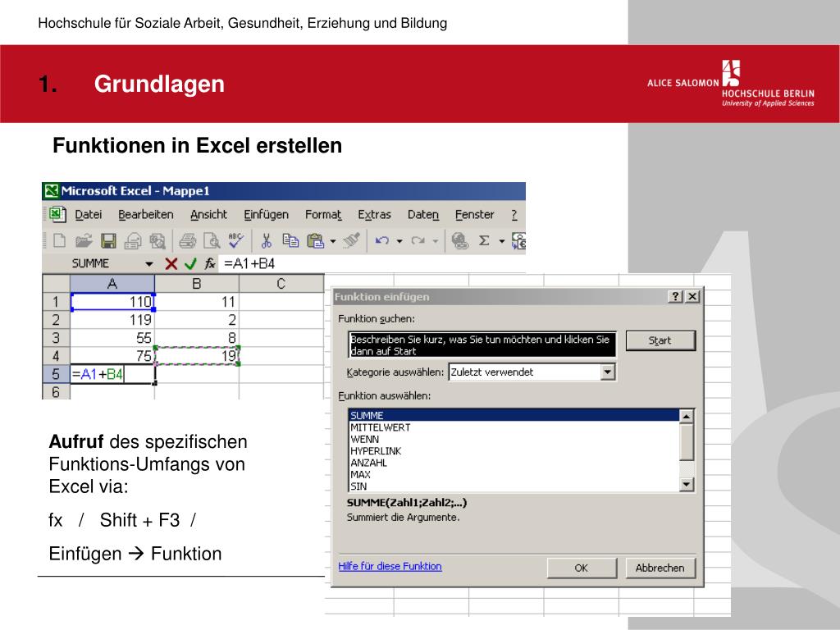840x630 pixels.
Task: Click cell A5 containing =A1+B4
Action: coord(112,374)
